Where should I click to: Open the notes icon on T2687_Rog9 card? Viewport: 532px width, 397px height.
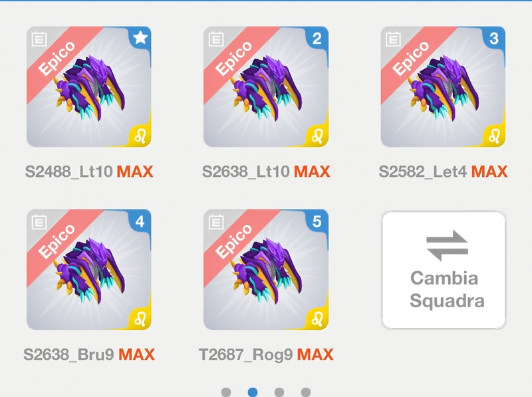216,222
